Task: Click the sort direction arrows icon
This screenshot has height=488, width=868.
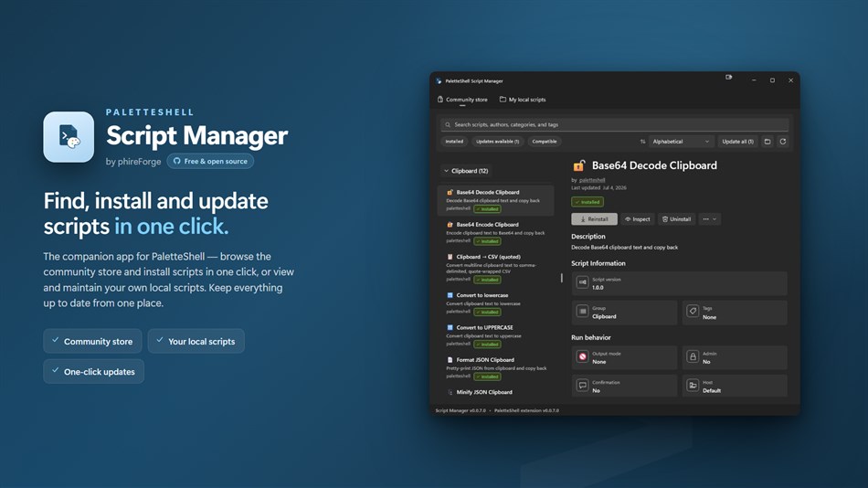Action: [x=642, y=142]
